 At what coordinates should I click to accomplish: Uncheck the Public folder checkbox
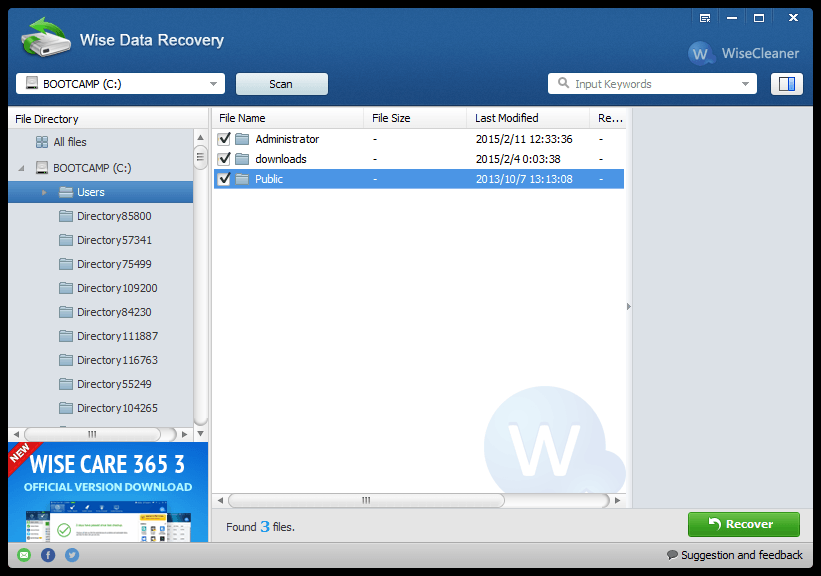223,179
